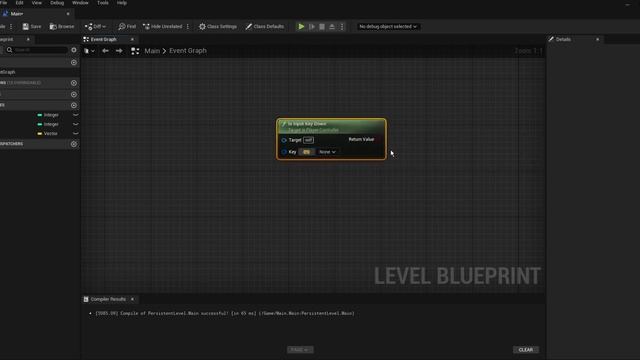This screenshot has height=360, width=640.
Task: Add new item via top plus button
Action: coord(74,62)
